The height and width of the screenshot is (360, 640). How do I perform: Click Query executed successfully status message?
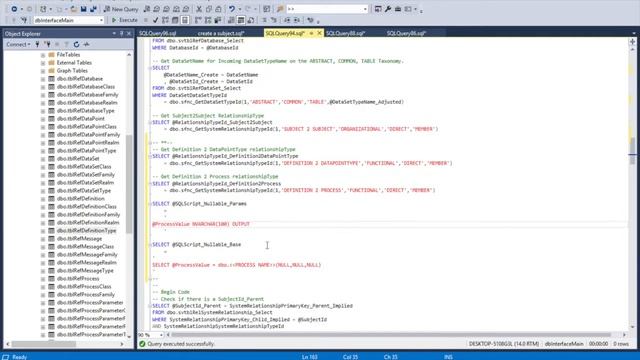[181, 344]
